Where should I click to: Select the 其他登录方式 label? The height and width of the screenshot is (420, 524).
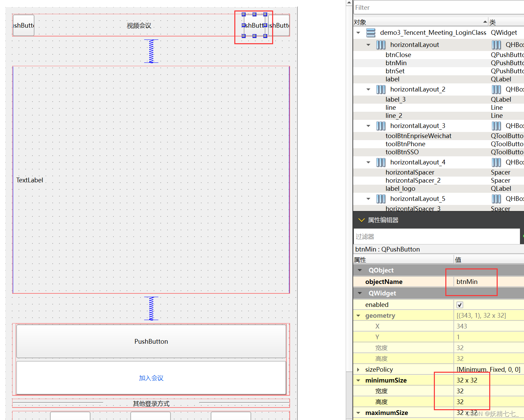151,403
